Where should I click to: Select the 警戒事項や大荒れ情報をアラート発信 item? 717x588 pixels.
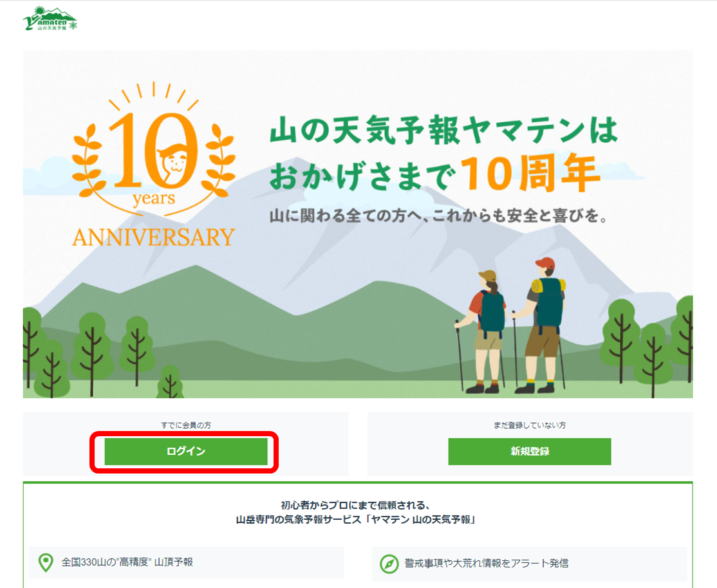pyautogui.click(x=530, y=564)
